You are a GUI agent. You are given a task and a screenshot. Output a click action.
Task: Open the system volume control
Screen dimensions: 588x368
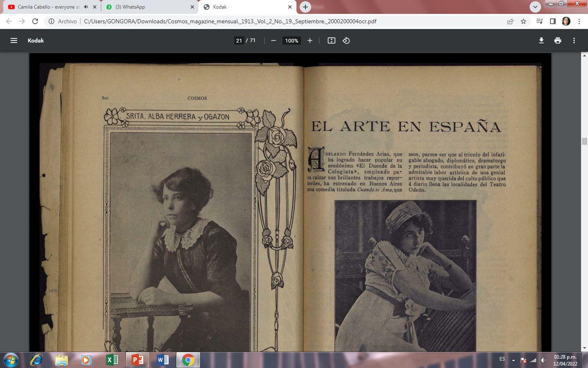[x=543, y=360]
